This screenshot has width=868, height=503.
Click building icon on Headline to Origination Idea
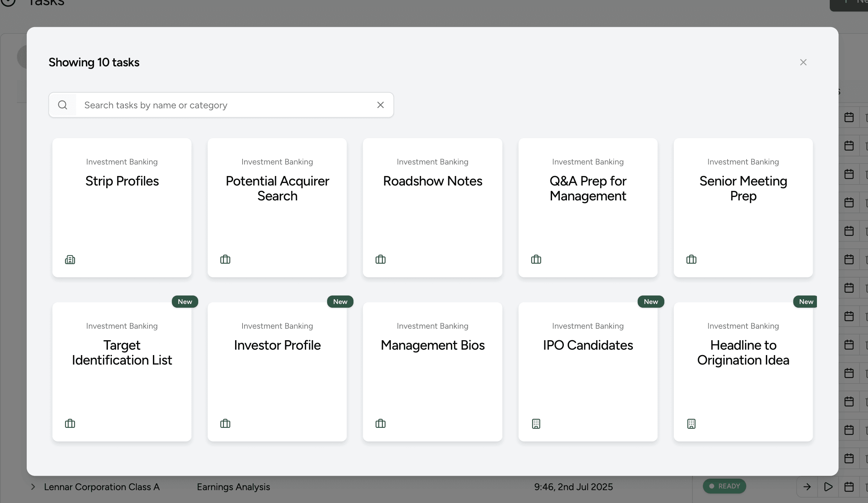[x=691, y=423]
